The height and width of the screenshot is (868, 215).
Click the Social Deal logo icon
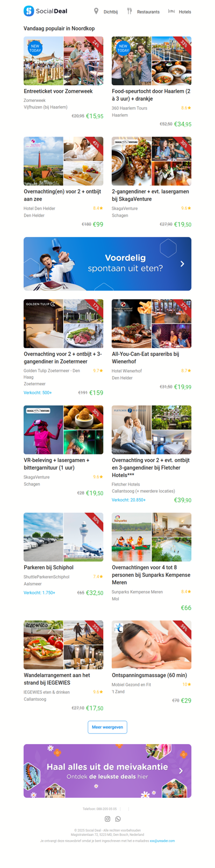[x=29, y=11]
